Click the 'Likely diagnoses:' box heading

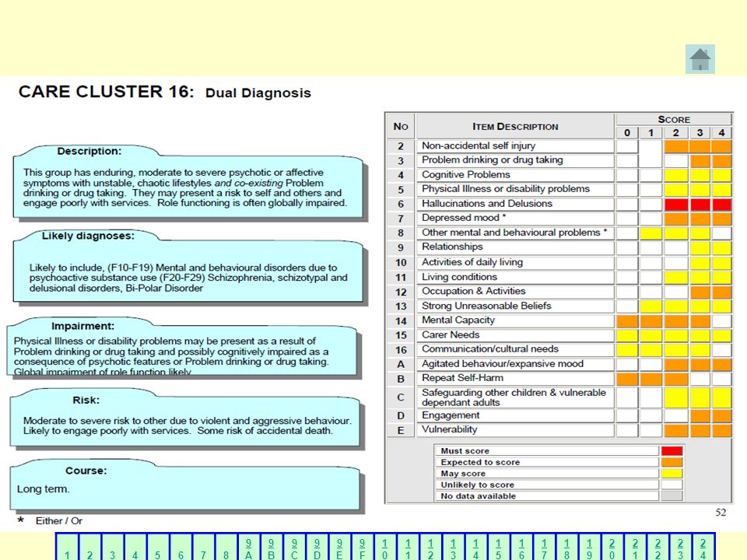click(x=88, y=236)
